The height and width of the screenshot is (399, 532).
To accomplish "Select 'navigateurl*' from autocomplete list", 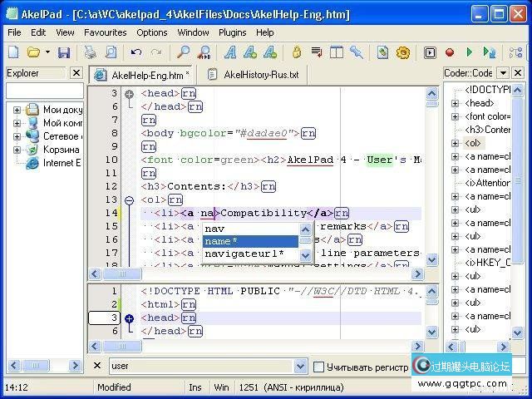I will (244, 254).
